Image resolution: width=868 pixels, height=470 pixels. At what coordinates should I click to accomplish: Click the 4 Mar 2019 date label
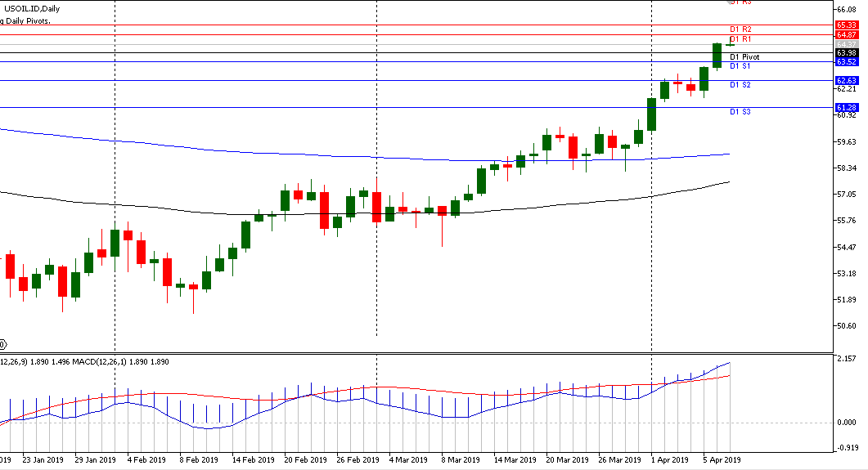tap(408, 459)
